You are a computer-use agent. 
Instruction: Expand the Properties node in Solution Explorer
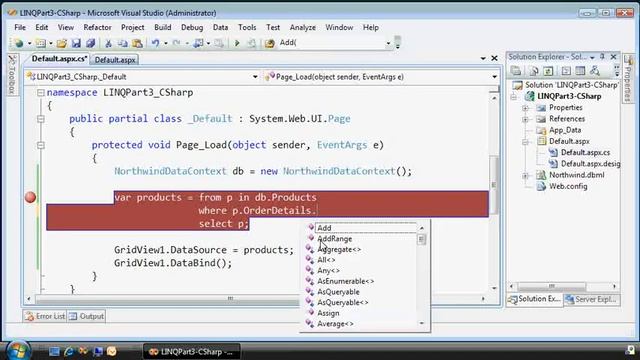tap(526, 108)
